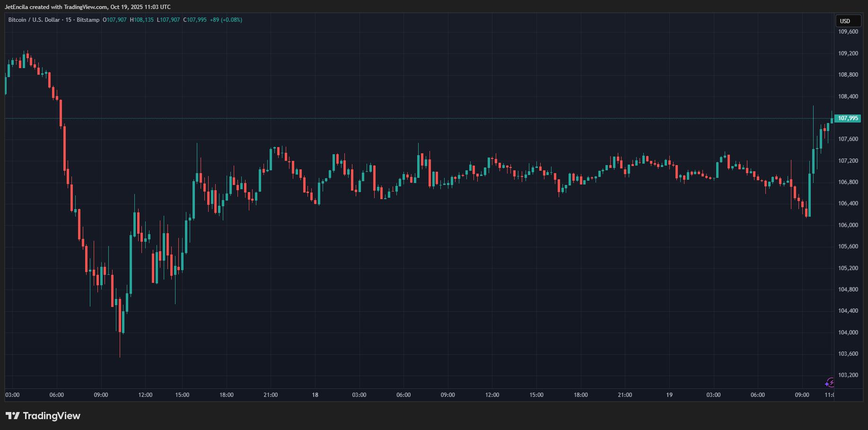
Task: Click the header text with TradingView.com
Action: click(x=88, y=7)
